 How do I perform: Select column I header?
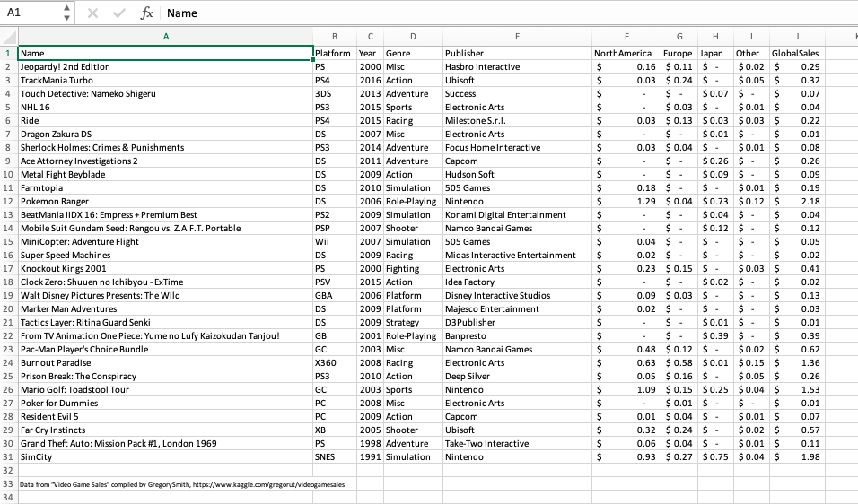(751, 37)
